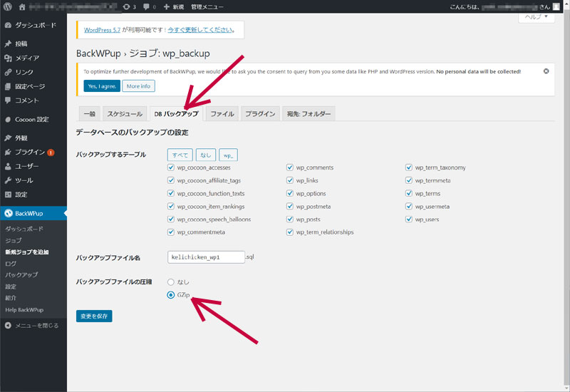Open the ユーザー person icon
Image resolution: width=570 pixels, height=392 pixels.
(8, 166)
